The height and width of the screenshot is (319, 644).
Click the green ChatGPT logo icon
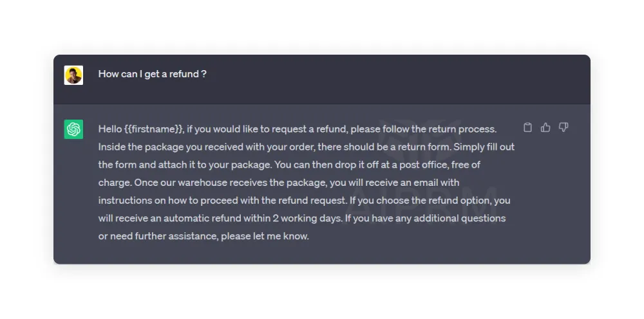coord(73,129)
